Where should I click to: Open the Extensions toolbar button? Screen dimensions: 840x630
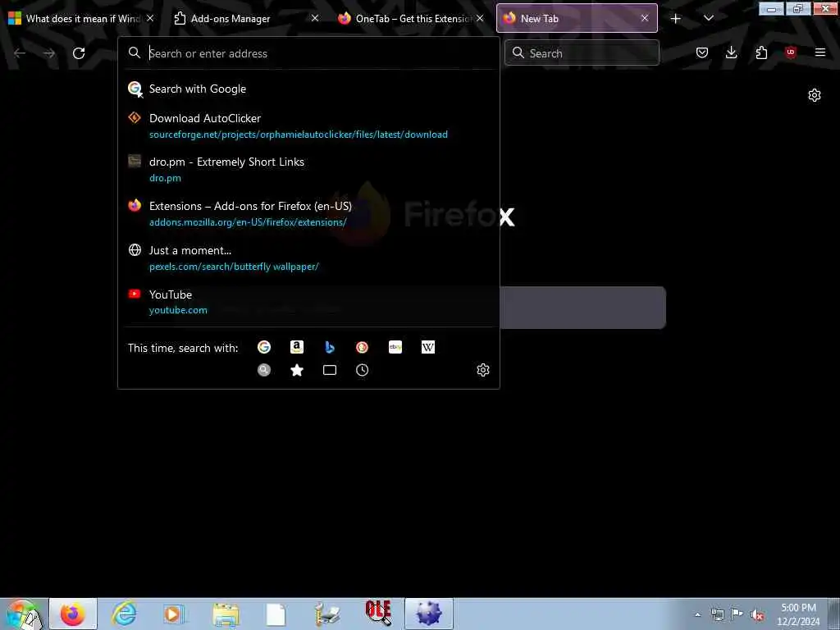[x=761, y=52]
